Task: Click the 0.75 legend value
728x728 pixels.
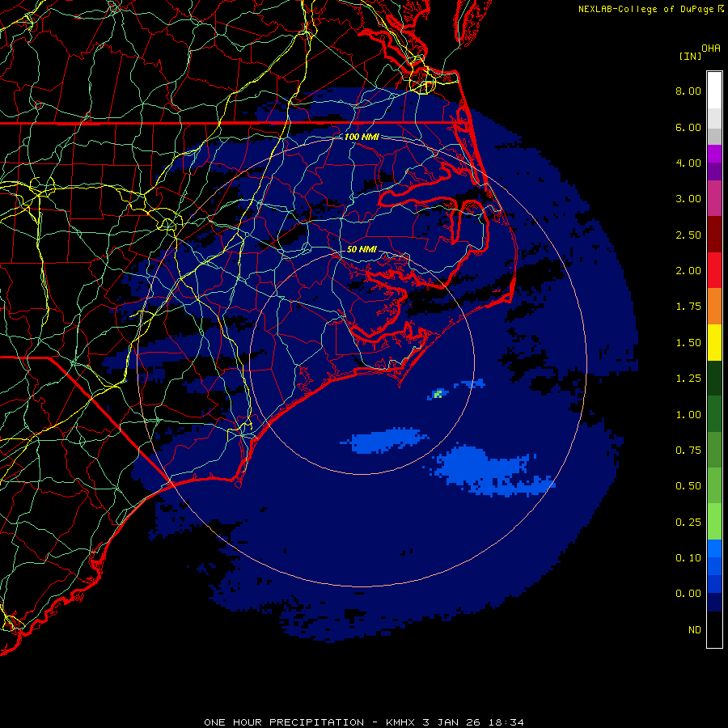Action: [x=688, y=451]
